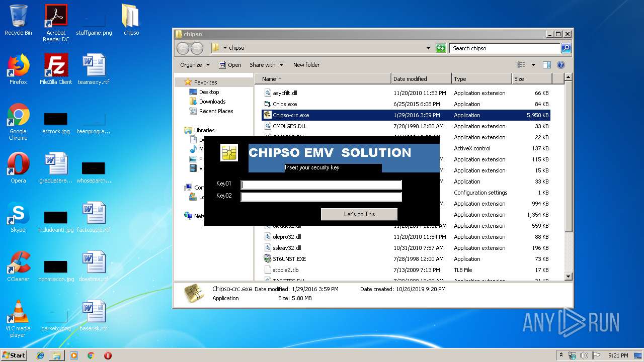Click the Explorer back arrow button

183,48
